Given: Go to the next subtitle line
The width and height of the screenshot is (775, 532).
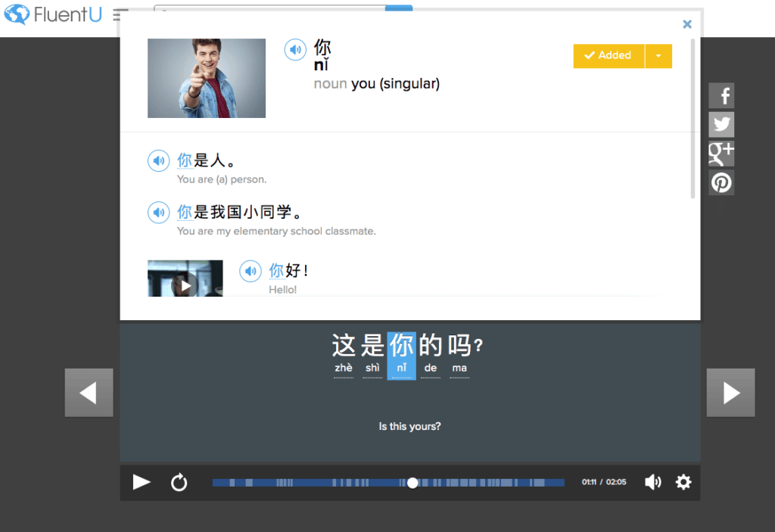Looking at the screenshot, I should [730, 392].
